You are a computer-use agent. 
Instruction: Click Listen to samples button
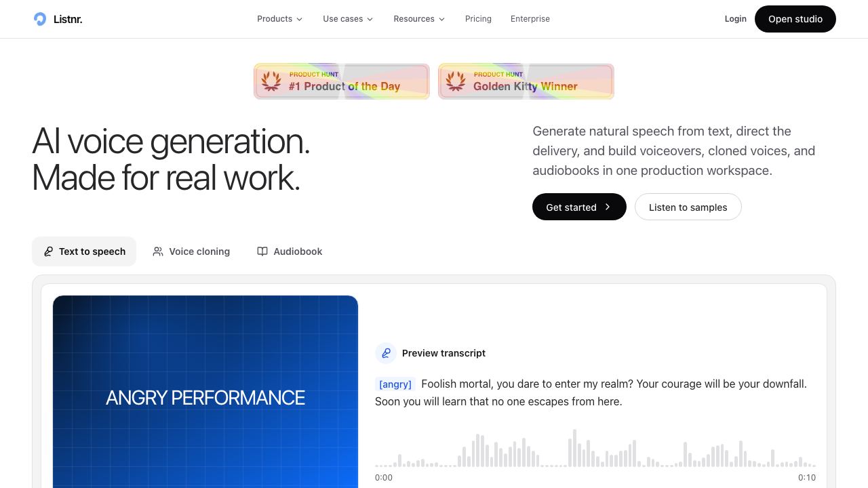pos(688,207)
